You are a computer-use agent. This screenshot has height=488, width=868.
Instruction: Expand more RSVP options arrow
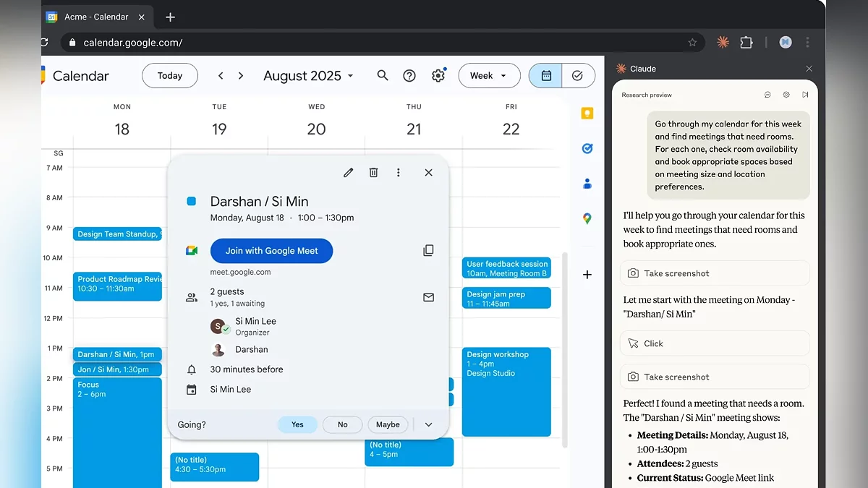[x=428, y=424]
